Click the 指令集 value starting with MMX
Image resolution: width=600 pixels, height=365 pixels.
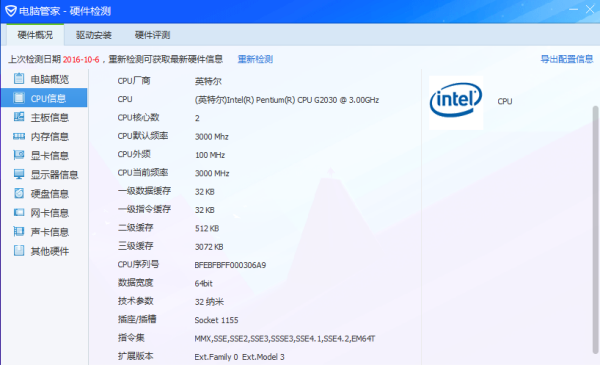(x=285, y=339)
